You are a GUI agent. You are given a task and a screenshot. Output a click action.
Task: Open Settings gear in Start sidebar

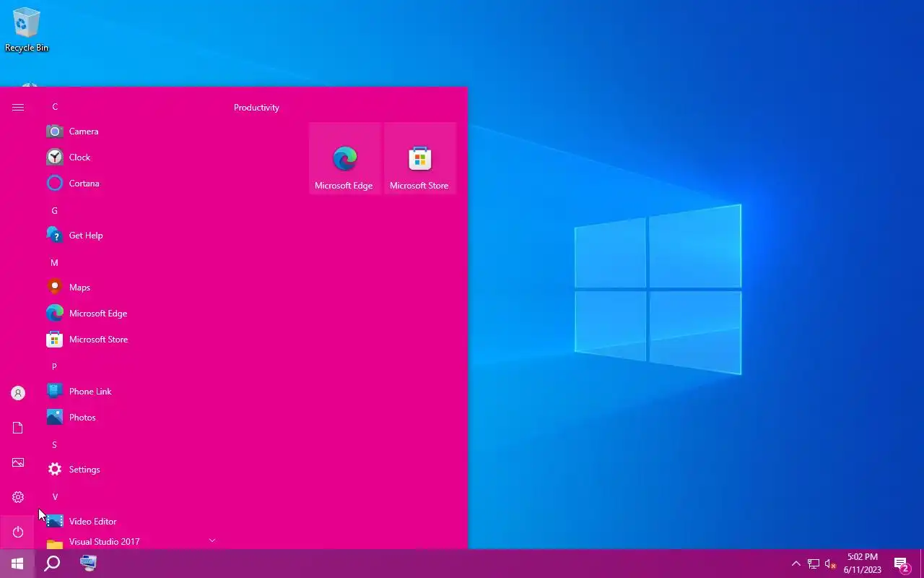(x=18, y=497)
